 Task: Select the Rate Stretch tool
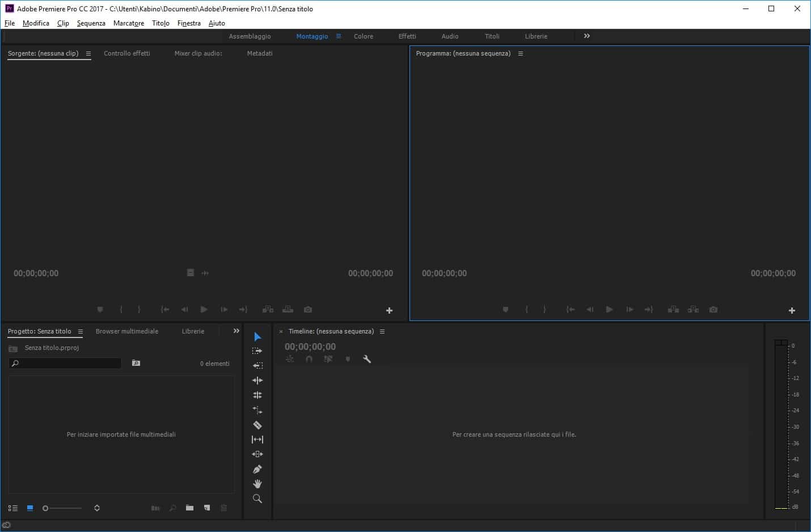257,410
